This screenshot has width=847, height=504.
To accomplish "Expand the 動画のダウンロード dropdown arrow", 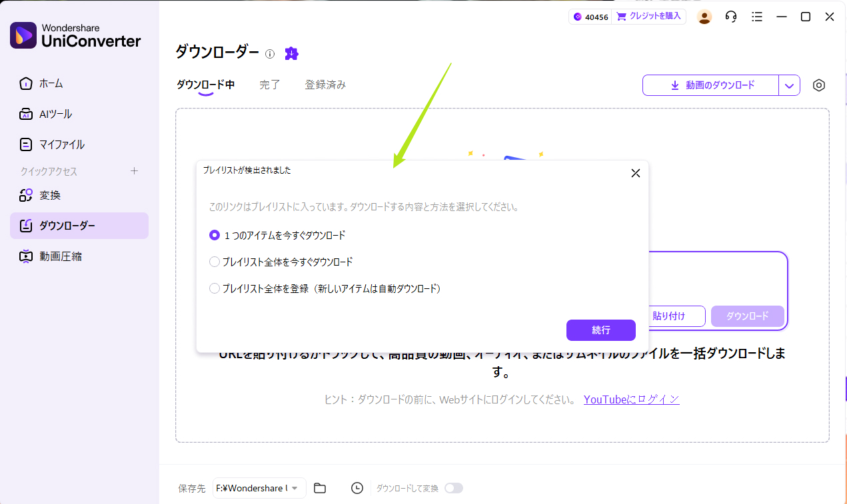I will pyautogui.click(x=789, y=85).
